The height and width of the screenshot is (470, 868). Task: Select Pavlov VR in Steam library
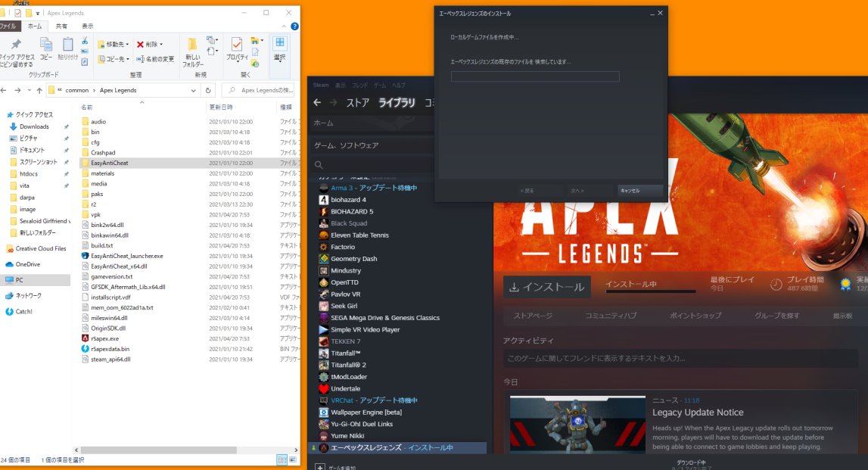pyautogui.click(x=345, y=294)
